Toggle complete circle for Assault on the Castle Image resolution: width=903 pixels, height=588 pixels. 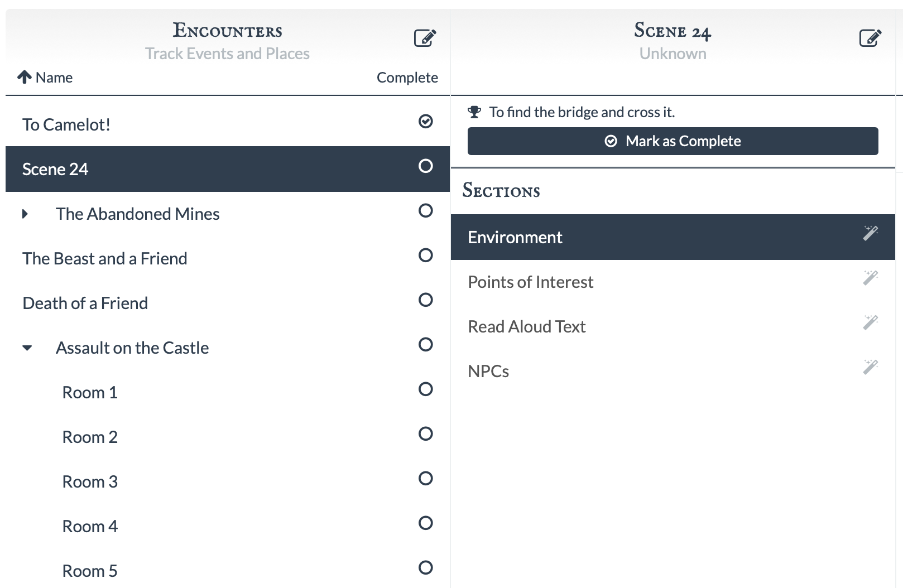pos(426,344)
